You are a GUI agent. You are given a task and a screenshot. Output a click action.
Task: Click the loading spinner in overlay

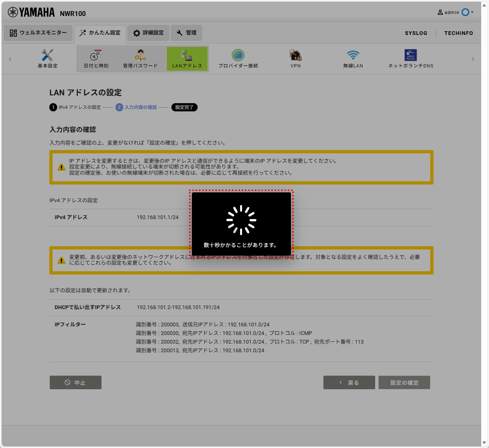[x=241, y=220]
